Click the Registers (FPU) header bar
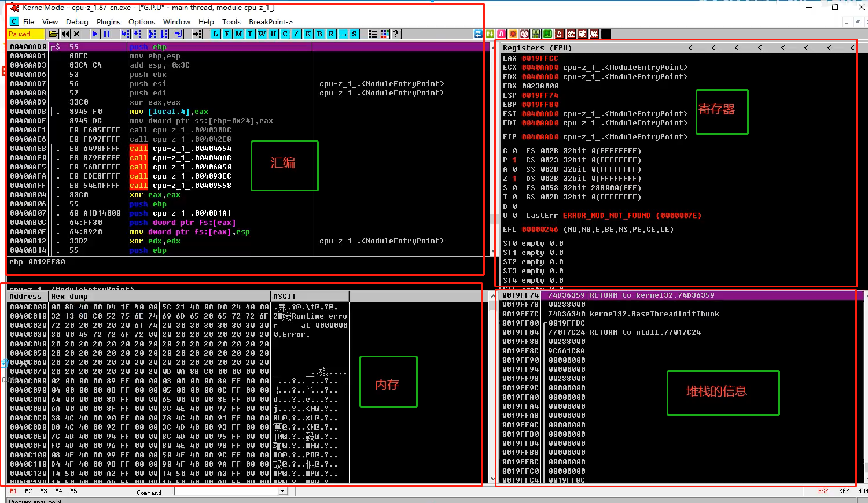Screen dimensions: 868x503 tap(678, 47)
